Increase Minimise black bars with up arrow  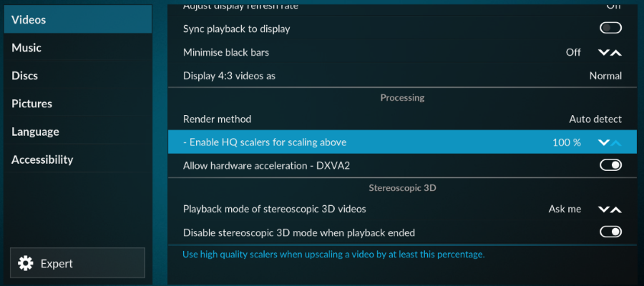tap(616, 52)
